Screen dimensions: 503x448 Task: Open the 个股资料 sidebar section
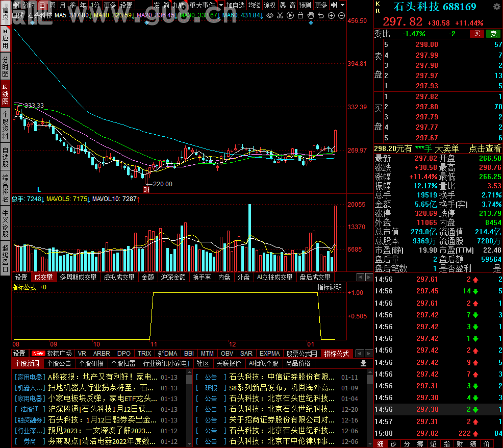tap(6, 125)
